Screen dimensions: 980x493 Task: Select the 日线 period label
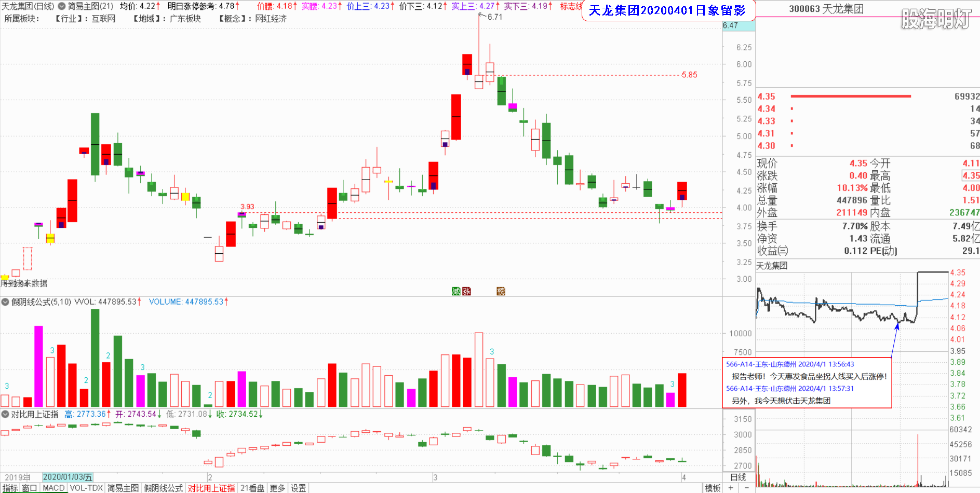[738, 477]
